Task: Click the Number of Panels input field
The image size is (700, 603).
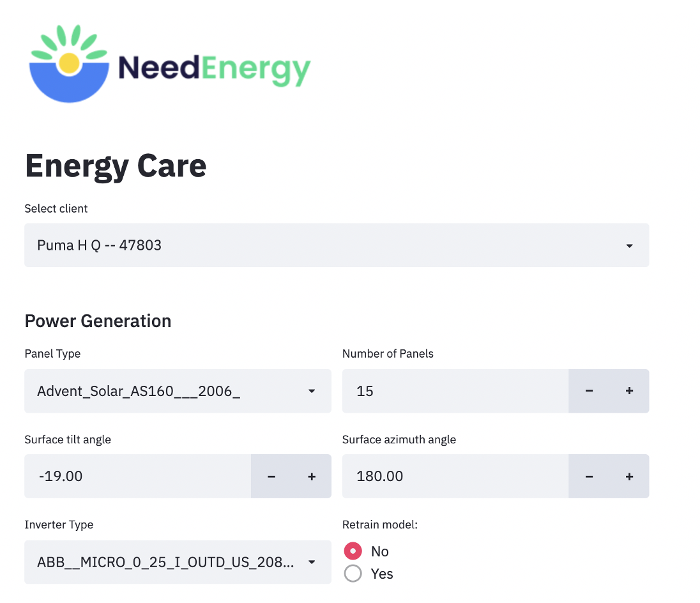Action: point(455,391)
